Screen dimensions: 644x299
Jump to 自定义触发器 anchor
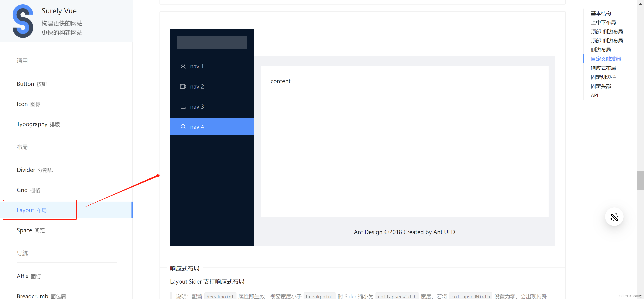coord(606,59)
